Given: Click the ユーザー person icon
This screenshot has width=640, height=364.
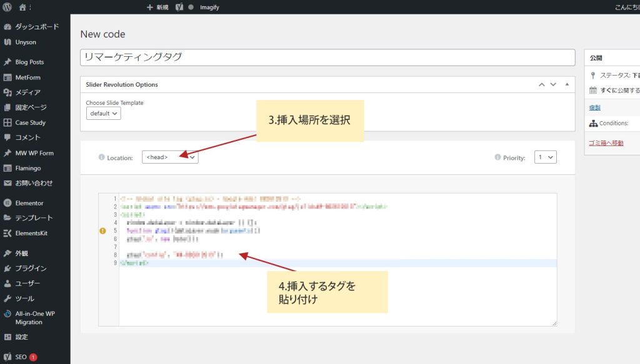Looking at the screenshot, I should [x=7, y=283].
